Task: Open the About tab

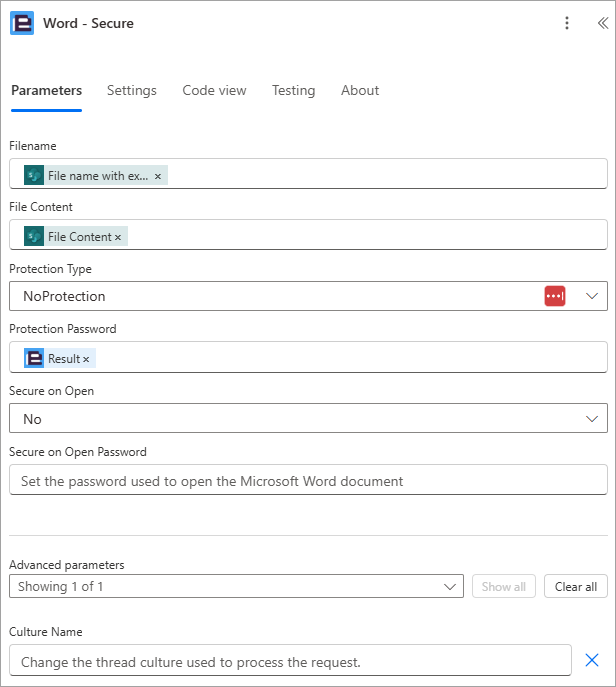Action: (x=360, y=90)
